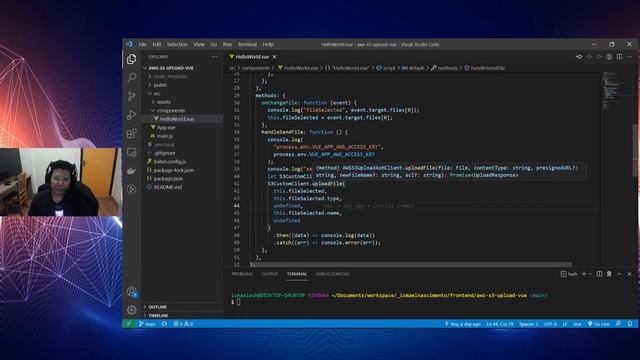Open the View menu

(199, 44)
